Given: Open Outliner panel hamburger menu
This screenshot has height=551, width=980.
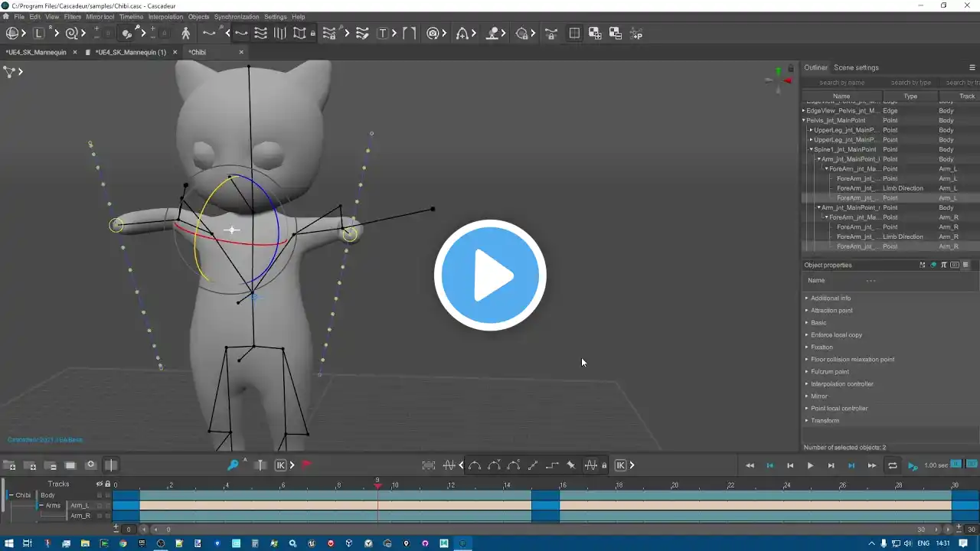Looking at the screenshot, I should pos(972,67).
